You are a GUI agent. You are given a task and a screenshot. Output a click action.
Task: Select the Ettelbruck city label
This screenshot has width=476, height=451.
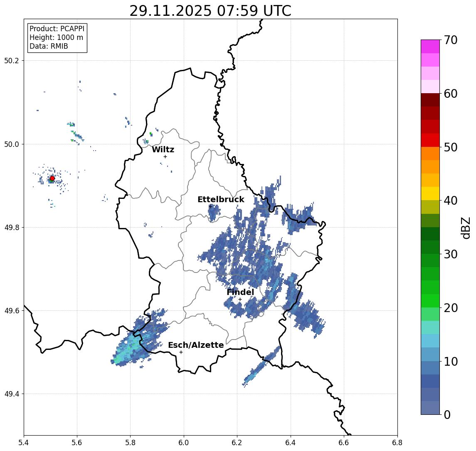pos(221,199)
